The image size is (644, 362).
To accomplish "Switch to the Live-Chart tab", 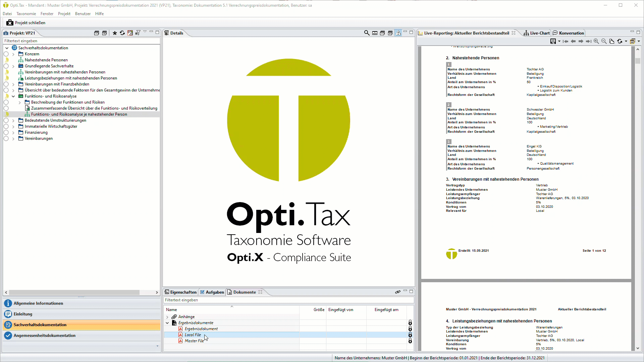I will 537,33.
